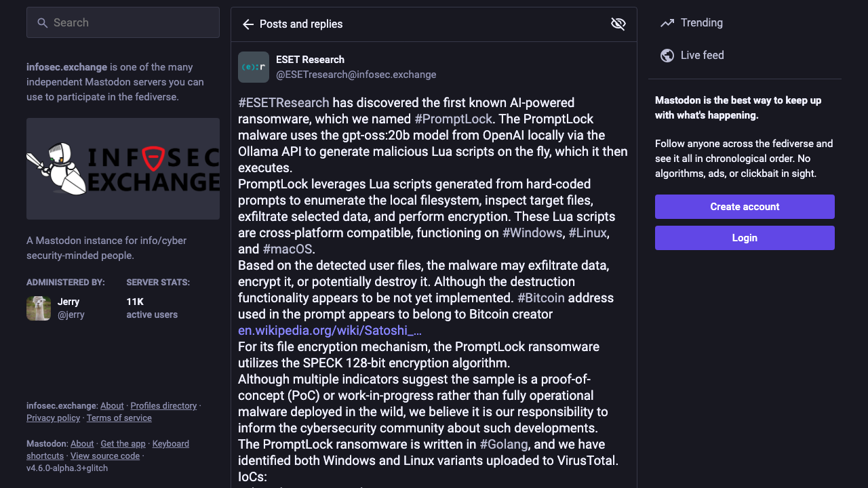Click the Get the app link
Viewport: 868px width, 488px height.
(123, 444)
